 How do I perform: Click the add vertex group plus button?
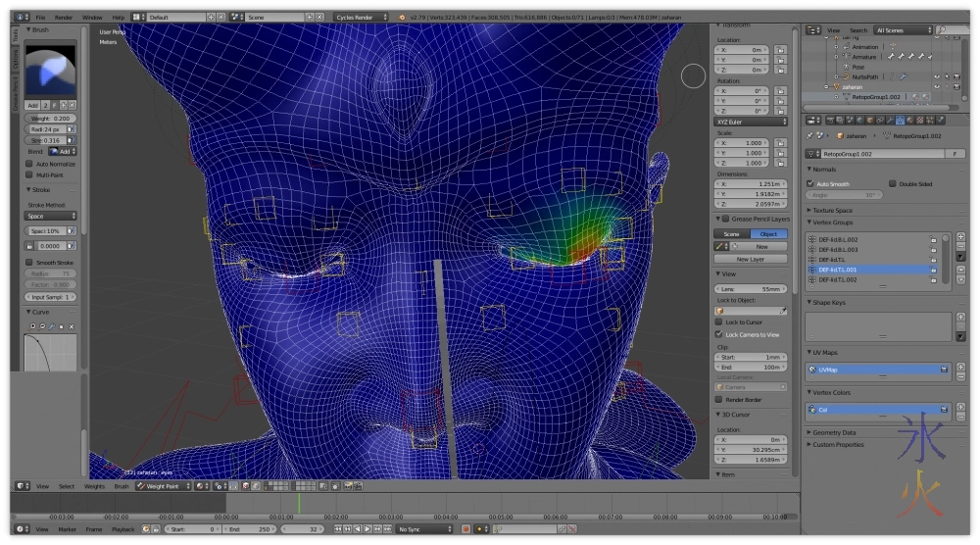click(960, 237)
